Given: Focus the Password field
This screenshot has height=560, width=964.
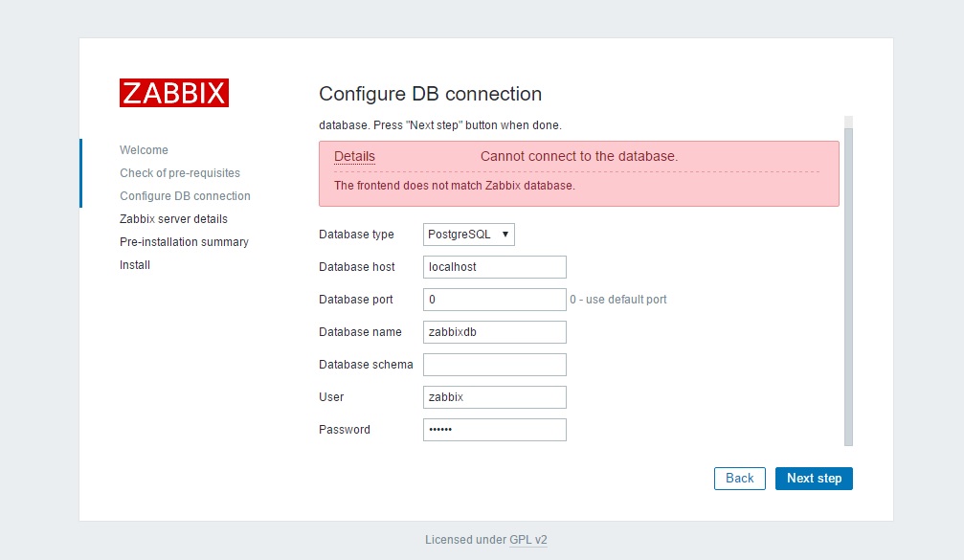Looking at the screenshot, I should pyautogui.click(x=494, y=430).
